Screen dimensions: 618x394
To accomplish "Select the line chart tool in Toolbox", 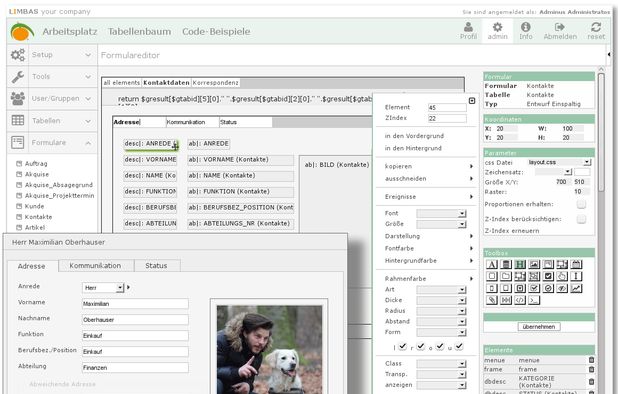I will click(x=576, y=288).
